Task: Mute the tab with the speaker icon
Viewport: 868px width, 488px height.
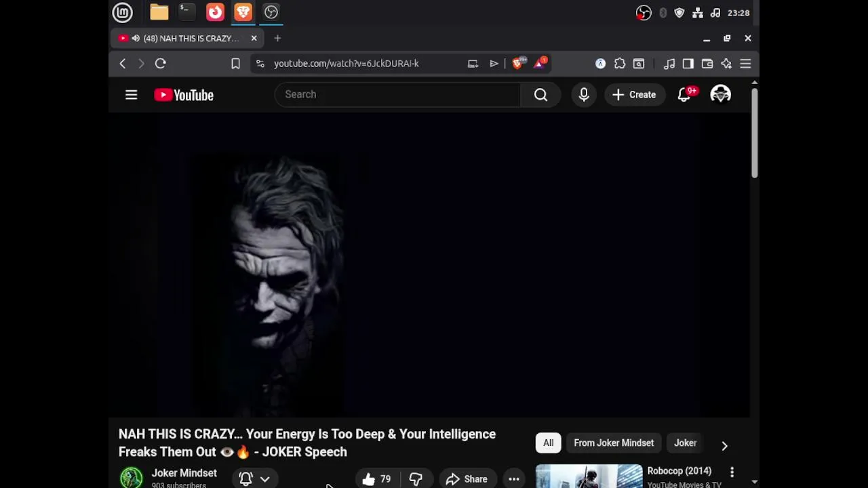Action: click(136, 39)
